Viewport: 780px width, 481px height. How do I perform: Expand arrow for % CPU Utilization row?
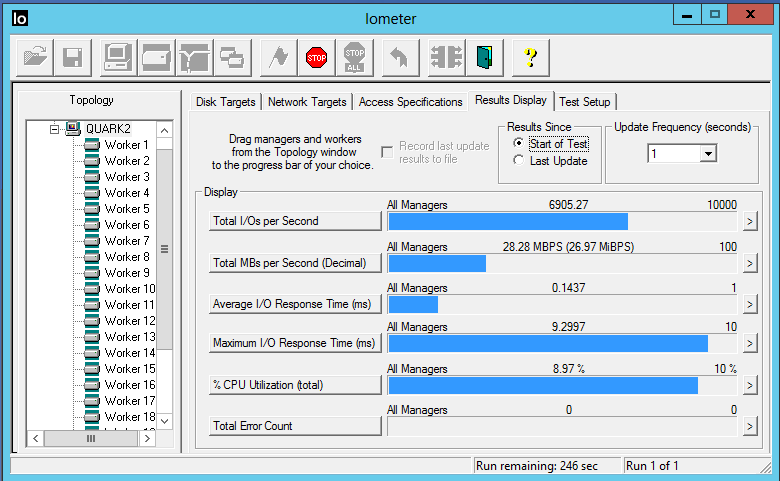click(750, 385)
